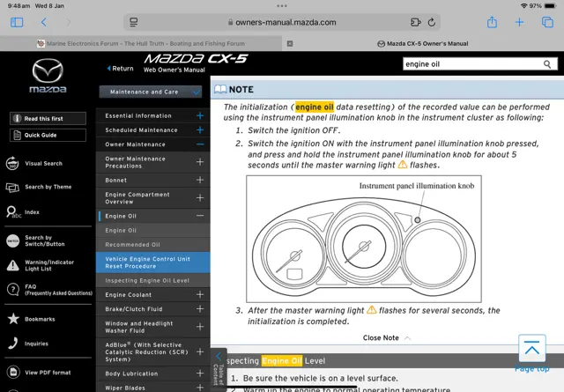Open Safari sidebar panel icon

coord(17,22)
